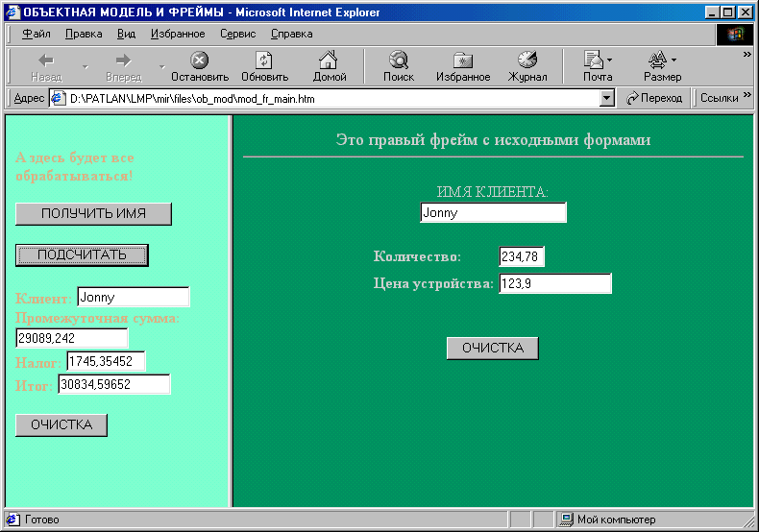Expand the address bar dropdown list
The width and height of the screenshot is (759, 532).
point(606,98)
